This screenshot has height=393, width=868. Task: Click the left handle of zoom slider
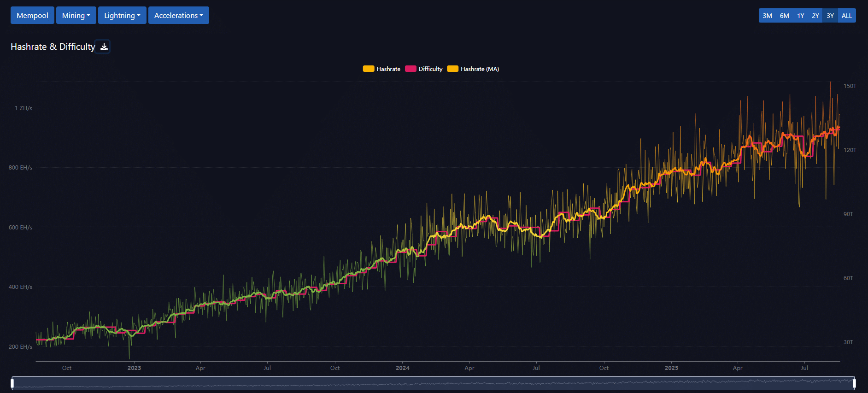pyautogui.click(x=12, y=383)
